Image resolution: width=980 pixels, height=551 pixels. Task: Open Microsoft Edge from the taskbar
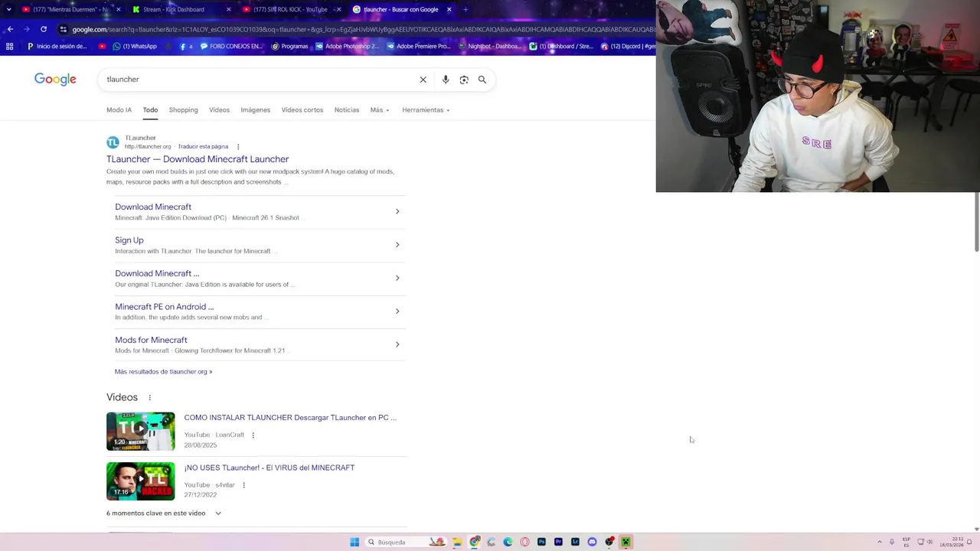(508, 542)
